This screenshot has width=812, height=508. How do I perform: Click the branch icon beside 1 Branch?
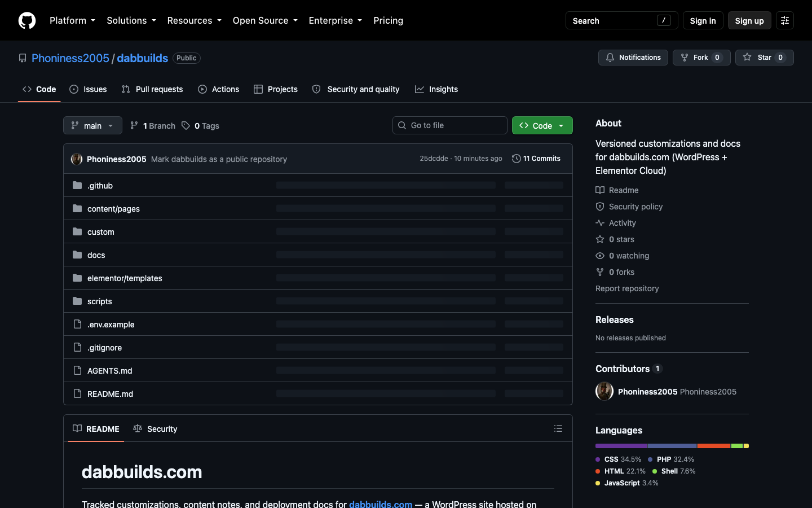134,125
